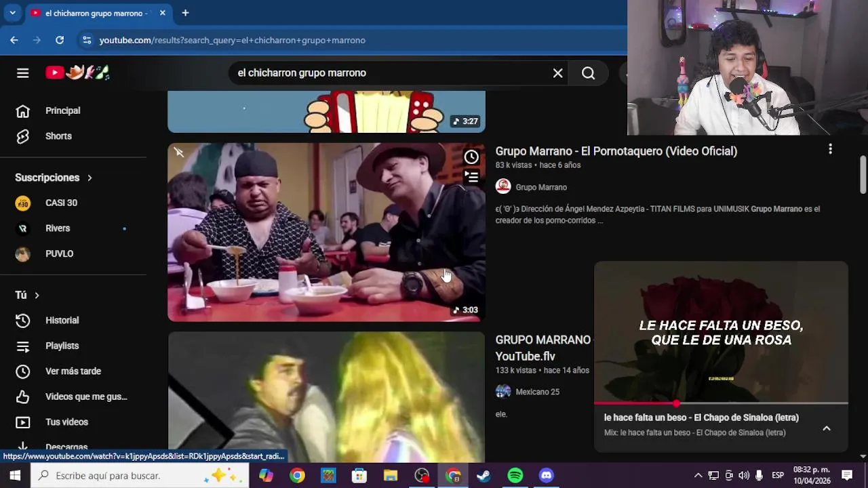Open the YouTube hamburger guide menu
Screen dimensions: 868x488
click(22, 73)
